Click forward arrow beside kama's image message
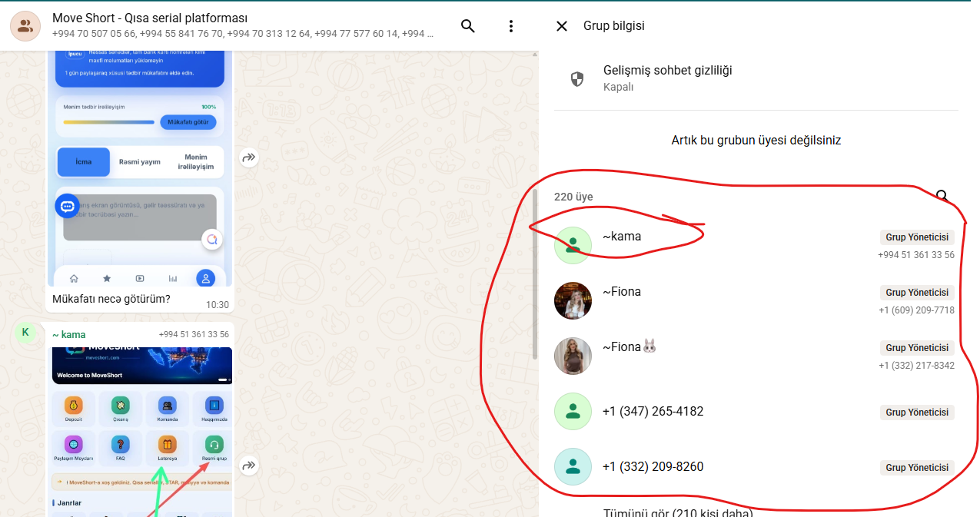Image resolution: width=980 pixels, height=517 pixels. (x=249, y=466)
